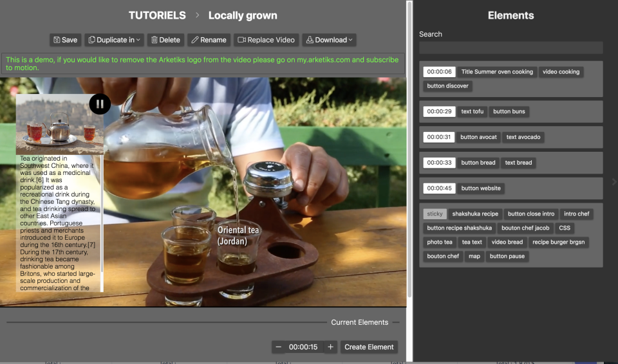This screenshot has height=364, width=618.
Task: Select the button discover element
Action: tap(448, 86)
